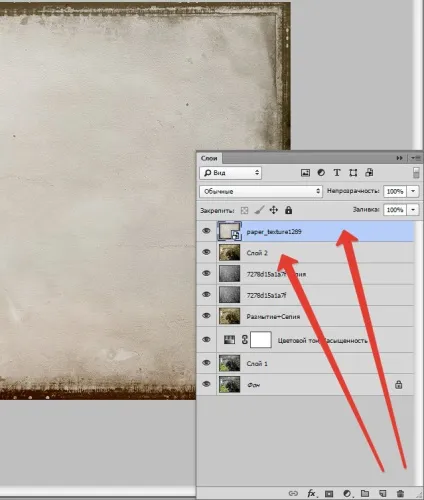
Task: Hide the Слой 2 layer
Action: (x=206, y=252)
